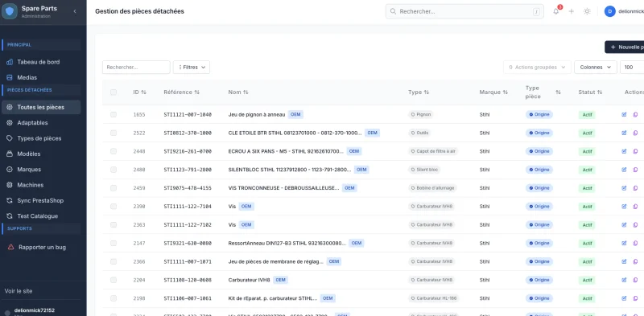The image size is (644, 316).
Task: Select all rows with the header checkbox
Action: (114, 92)
